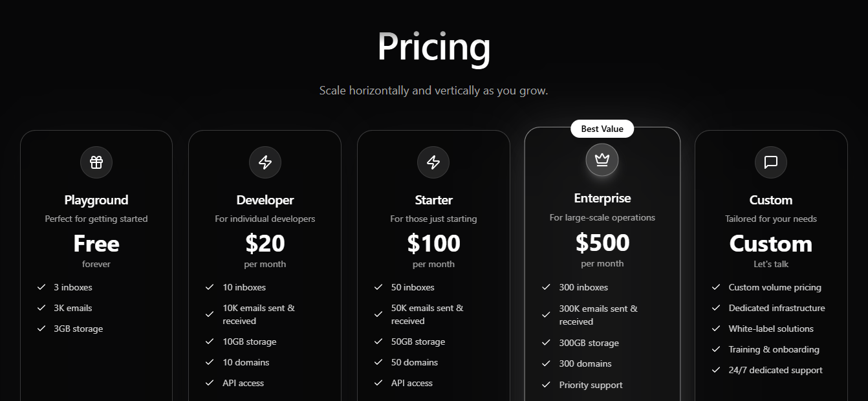Select the Custom plan title
Screen dimensions: 868x401
770,200
